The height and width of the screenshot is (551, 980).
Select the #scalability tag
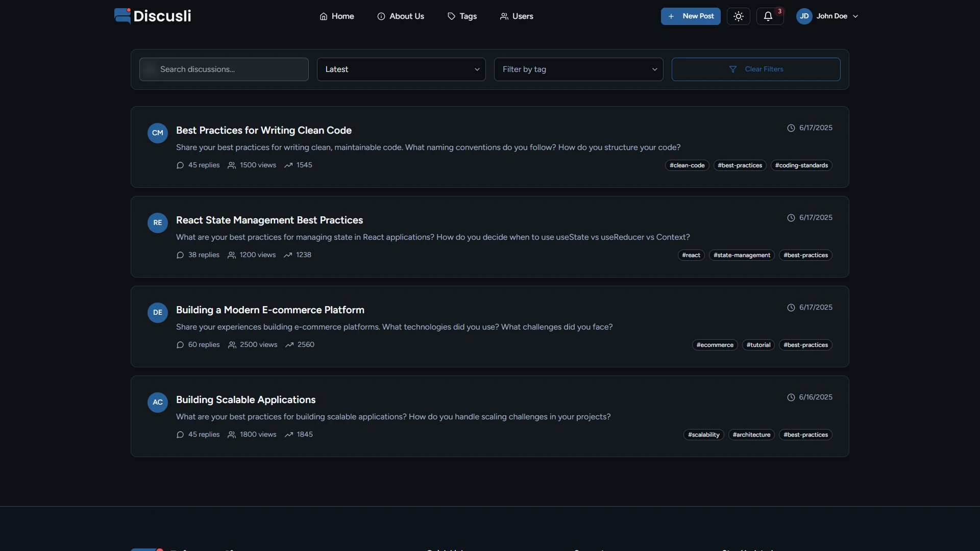(703, 435)
